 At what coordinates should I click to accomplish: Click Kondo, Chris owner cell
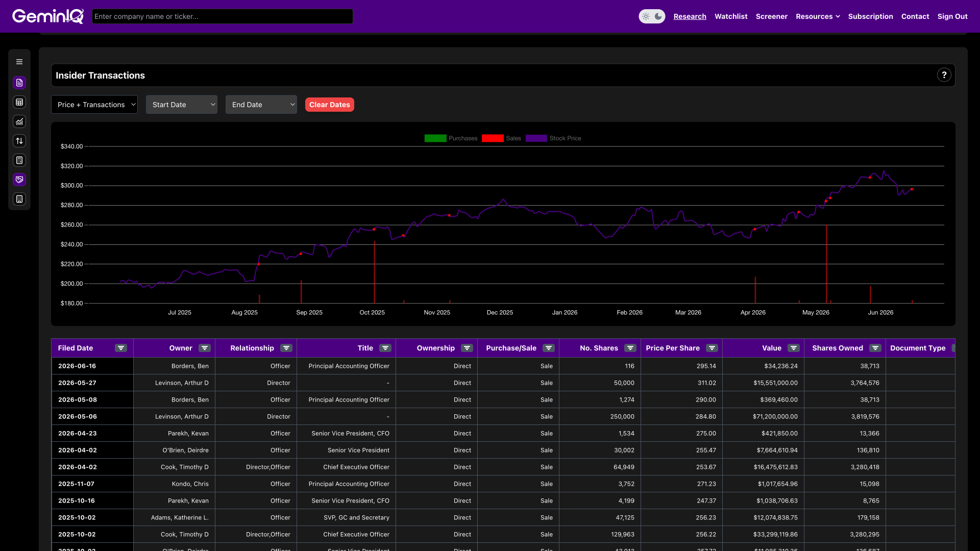pyautogui.click(x=174, y=484)
